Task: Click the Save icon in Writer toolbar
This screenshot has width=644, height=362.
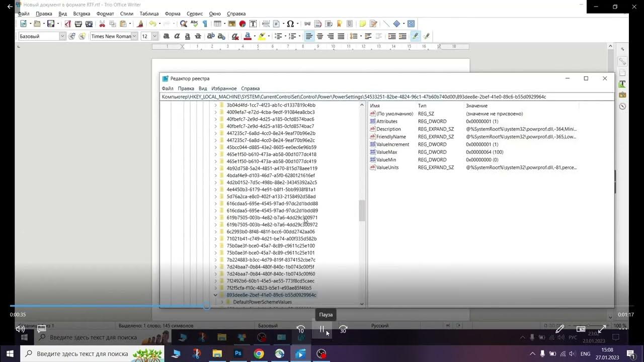Action: point(50,24)
